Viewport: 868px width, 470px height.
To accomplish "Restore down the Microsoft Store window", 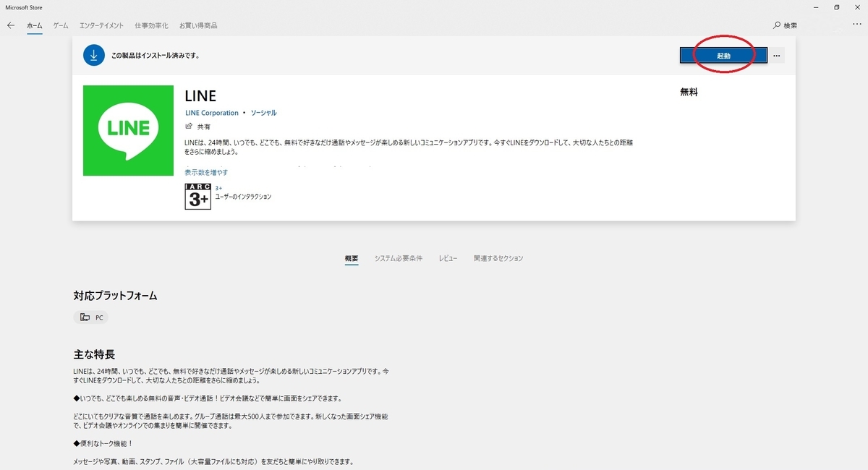I will (x=837, y=7).
